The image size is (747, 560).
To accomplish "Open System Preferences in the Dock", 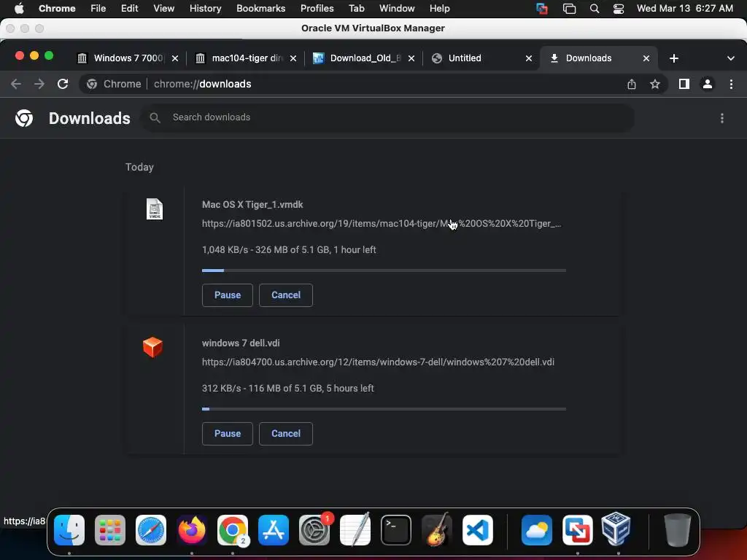I will 314,530.
